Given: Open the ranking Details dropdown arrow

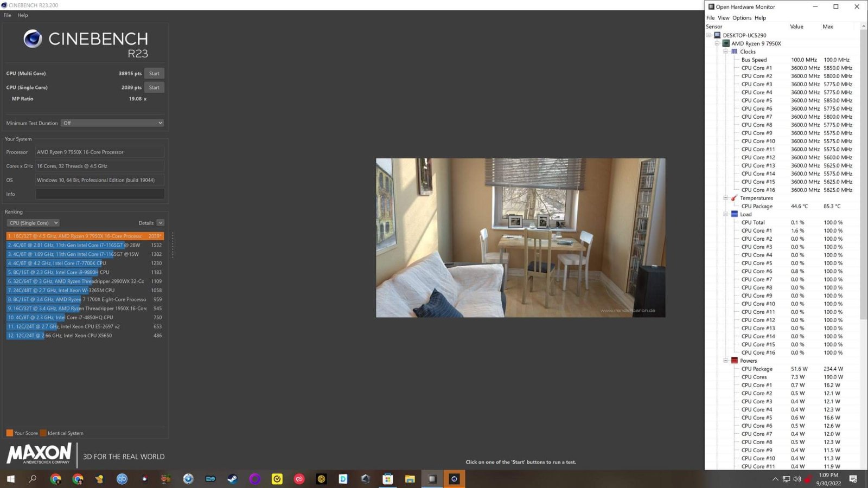Looking at the screenshot, I should pyautogui.click(x=161, y=223).
